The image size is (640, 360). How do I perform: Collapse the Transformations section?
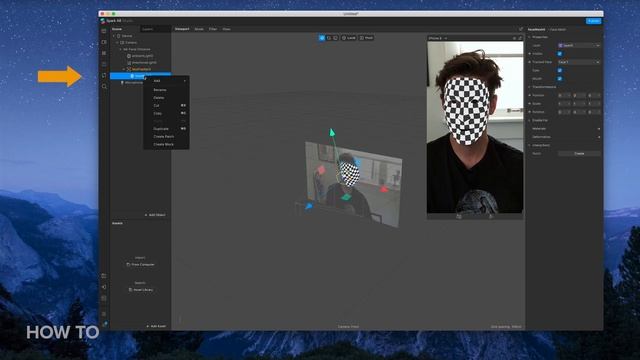(x=530, y=87)
